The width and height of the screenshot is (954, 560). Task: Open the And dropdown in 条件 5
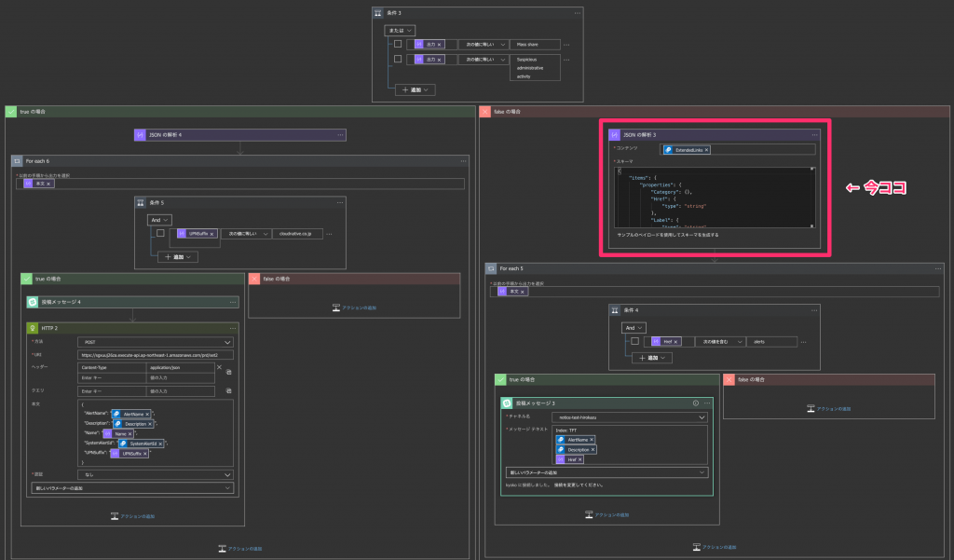pyautogui.click(x=159, y=220)
